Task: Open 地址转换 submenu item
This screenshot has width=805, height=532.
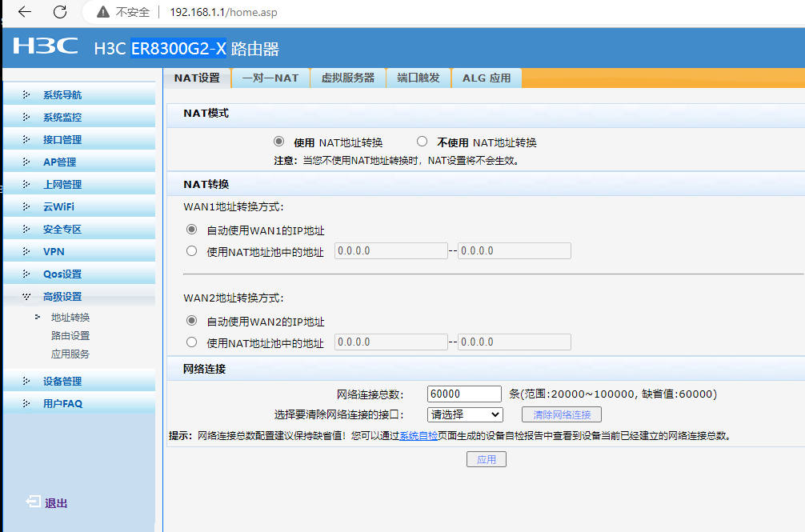Action: (x=70, y=317)
